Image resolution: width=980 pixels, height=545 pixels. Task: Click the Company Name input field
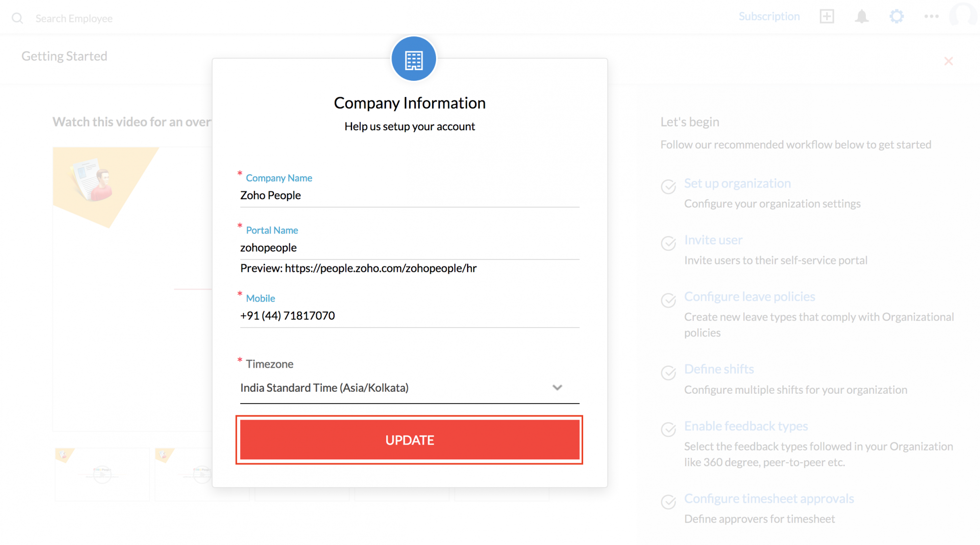tap(410, 195)
